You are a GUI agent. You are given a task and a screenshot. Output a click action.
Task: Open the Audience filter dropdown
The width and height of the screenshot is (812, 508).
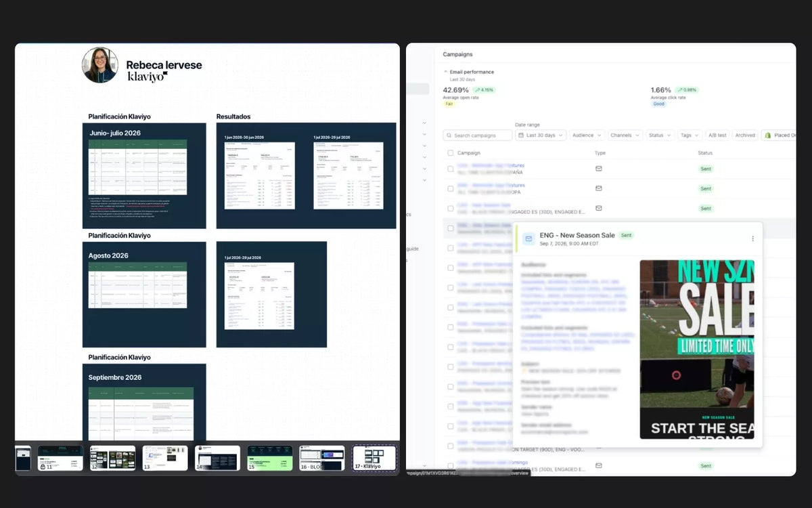(x=587, y=135)
